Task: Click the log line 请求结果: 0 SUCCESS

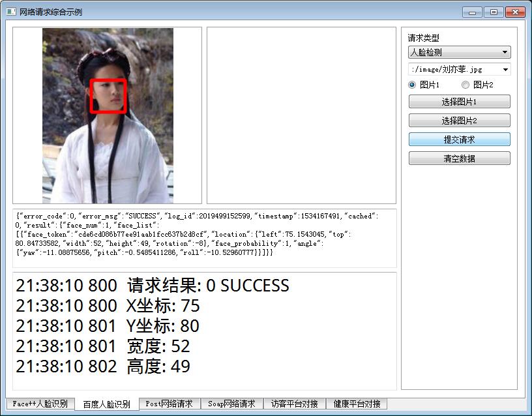Action: (x=153, y=286)
